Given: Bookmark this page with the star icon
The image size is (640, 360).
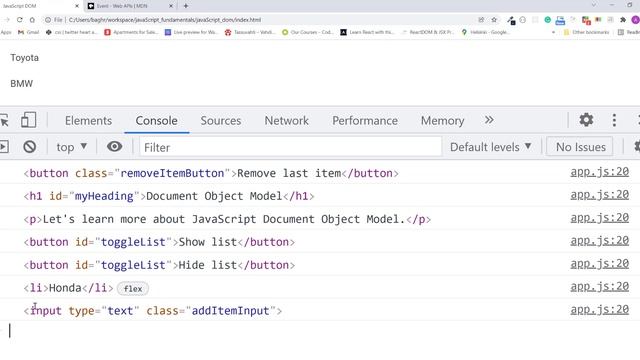Looking at the screenshot, I should (x=494, y=20).
